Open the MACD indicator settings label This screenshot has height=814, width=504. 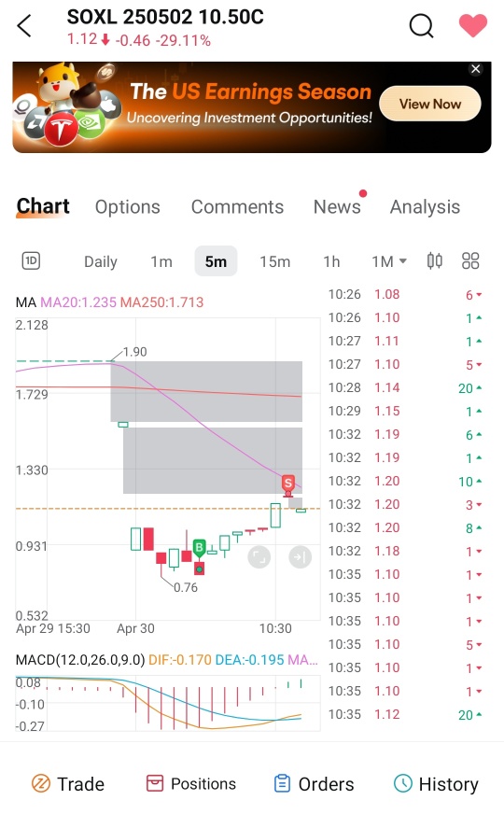coord(80,660)
